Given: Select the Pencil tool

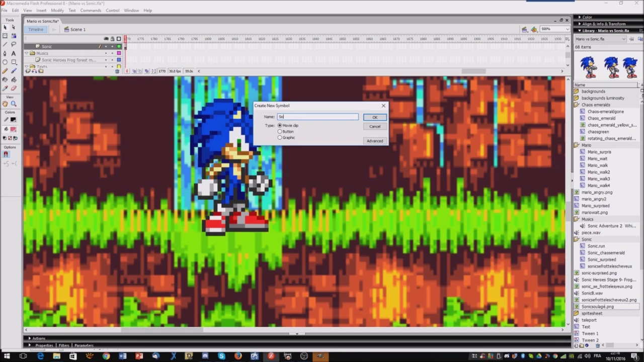Looking at the screenshot, I should tap(5, 71).
